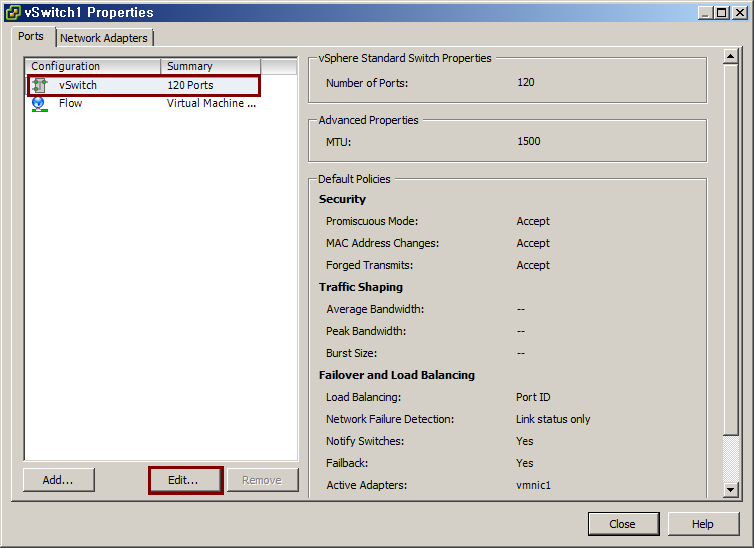Click the 'Peak Bandwidth:' label
The width and height of the screenshot is (754, 548).
tap(366, 331)
